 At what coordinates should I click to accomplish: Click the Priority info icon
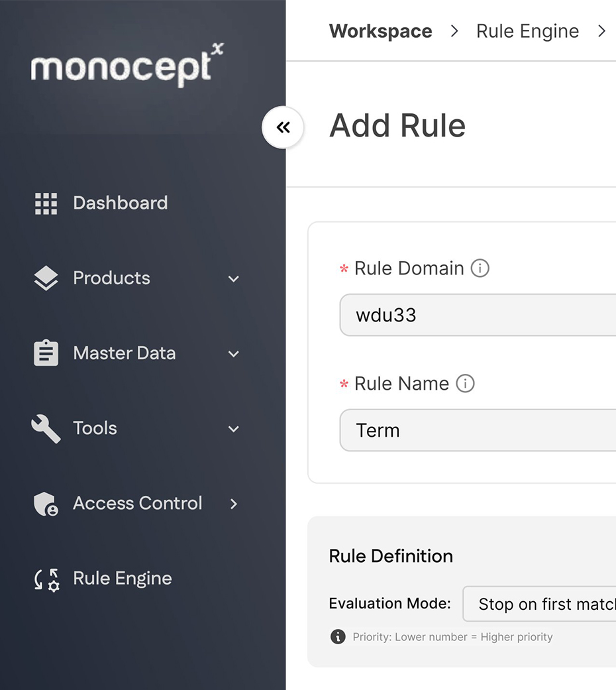[338, 636]
